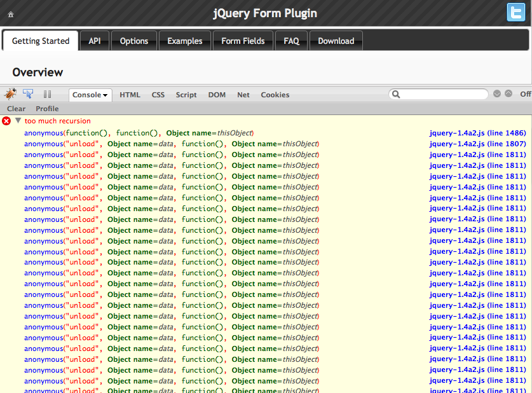Collapse the too much recursion stack trace
532x393 pixels.
[18, 120]
